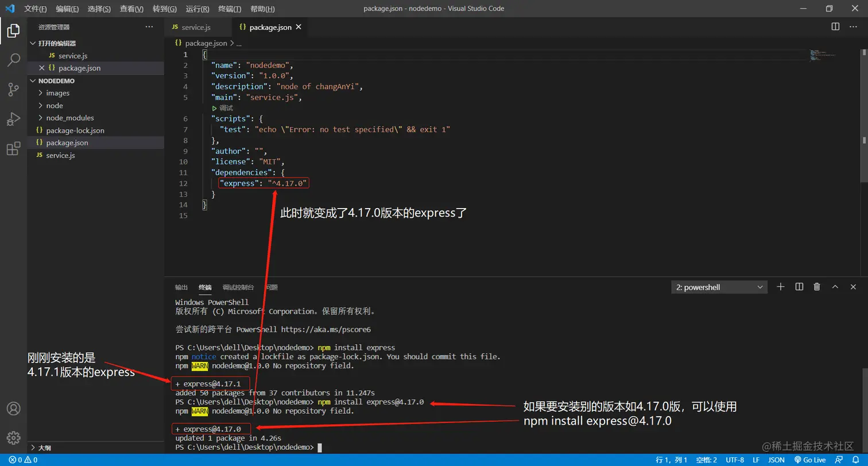Open the 文件(F) menu
The height and width of the screenshot is (466, 868).
[x=36, y=9]
